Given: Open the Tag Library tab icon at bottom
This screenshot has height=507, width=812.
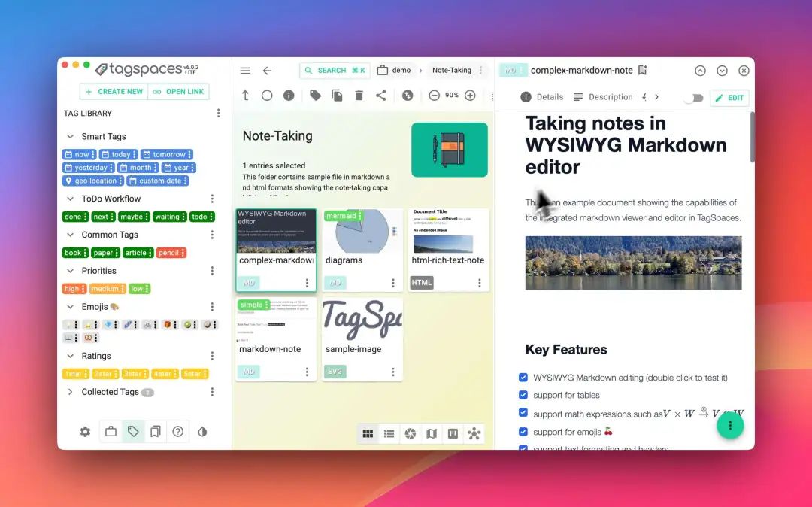Looking at the screenshot, I should tap(133, 431).
